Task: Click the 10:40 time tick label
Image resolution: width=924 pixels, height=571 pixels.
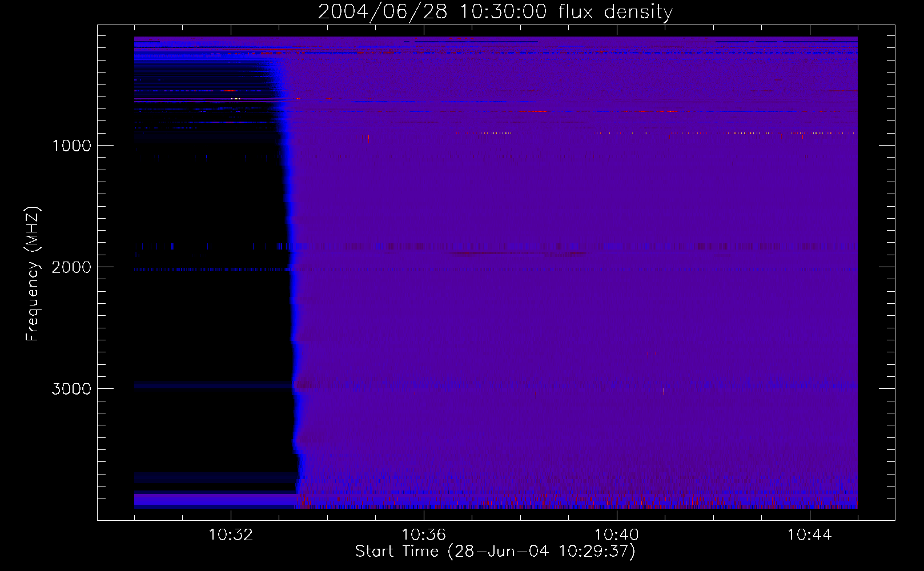Action: (617, 535)
